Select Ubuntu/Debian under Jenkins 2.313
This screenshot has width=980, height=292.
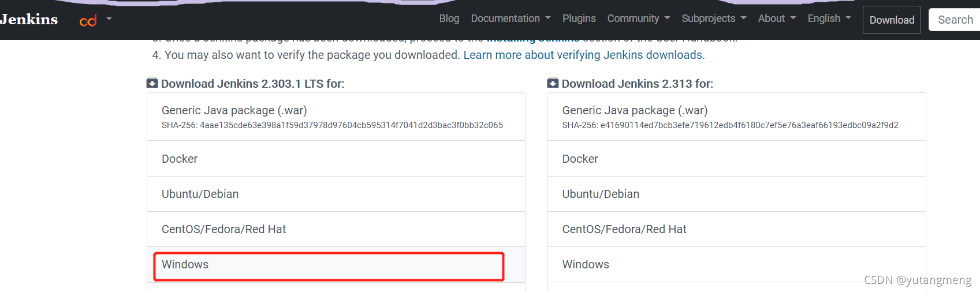coord(736,194)
